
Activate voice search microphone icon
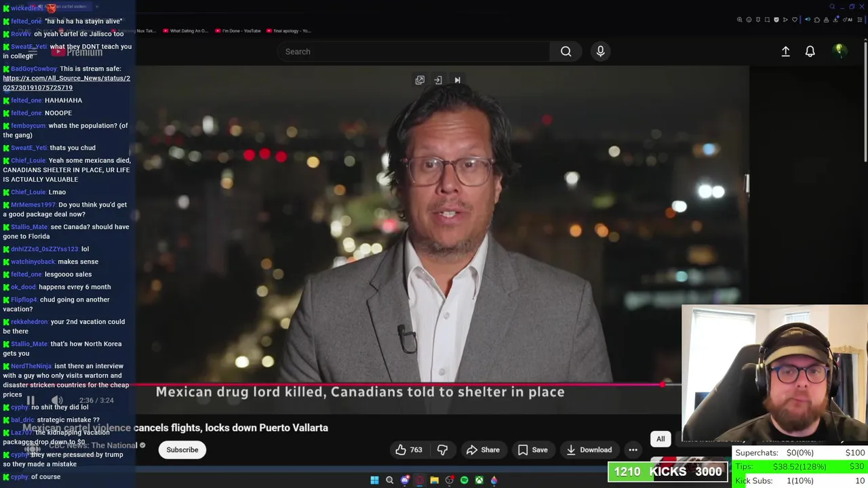(600, 52)
